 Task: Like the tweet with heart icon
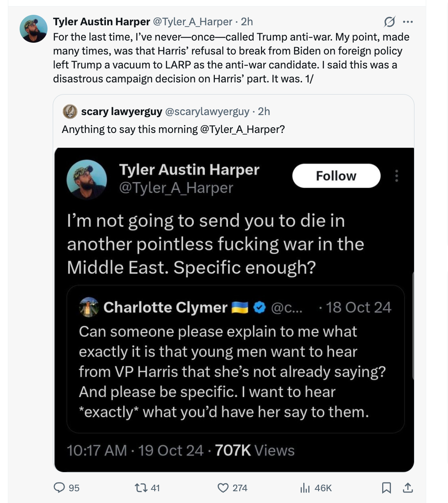[x=223, y=488]
